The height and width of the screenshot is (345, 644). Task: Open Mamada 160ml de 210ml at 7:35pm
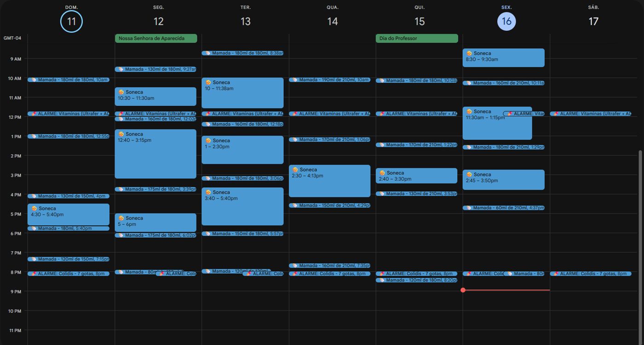330,266
